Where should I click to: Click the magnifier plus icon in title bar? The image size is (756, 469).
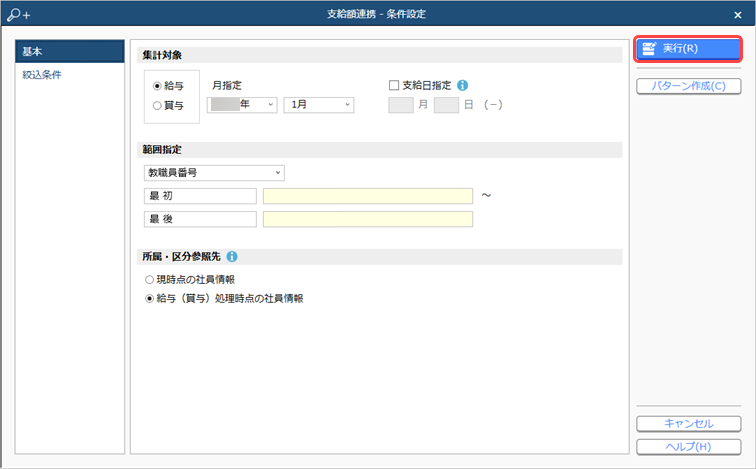[18, 14]
